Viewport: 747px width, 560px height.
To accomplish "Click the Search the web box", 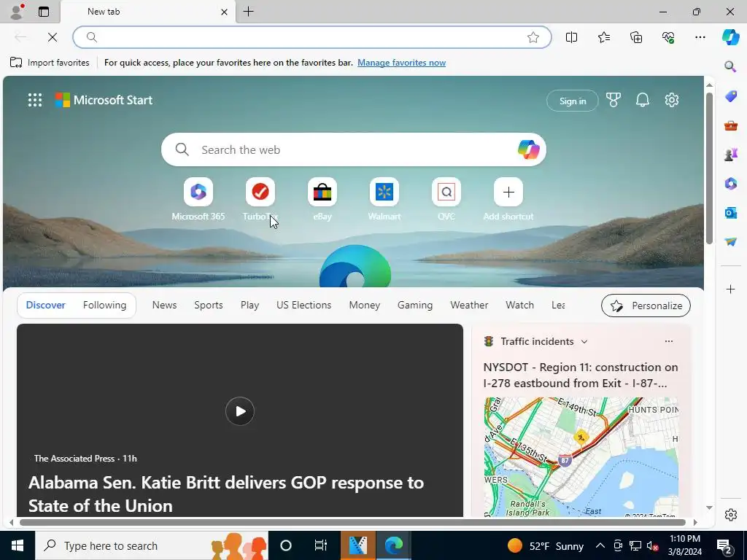I will (354, 149).
